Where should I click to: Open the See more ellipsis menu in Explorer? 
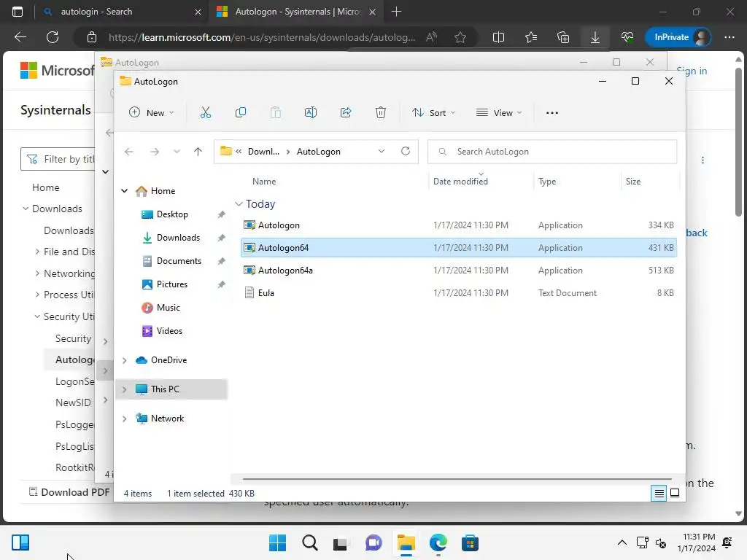coord(552,113)
